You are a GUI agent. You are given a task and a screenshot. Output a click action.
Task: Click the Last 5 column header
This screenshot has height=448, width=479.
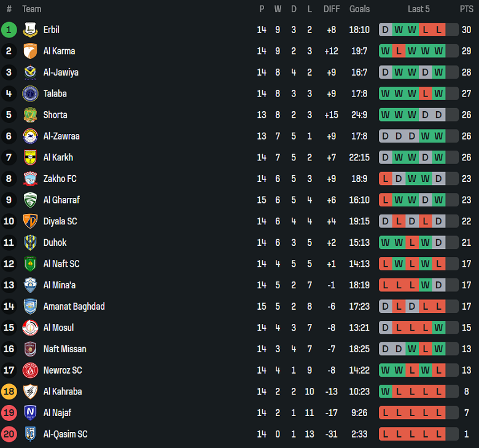coord(419,9)
